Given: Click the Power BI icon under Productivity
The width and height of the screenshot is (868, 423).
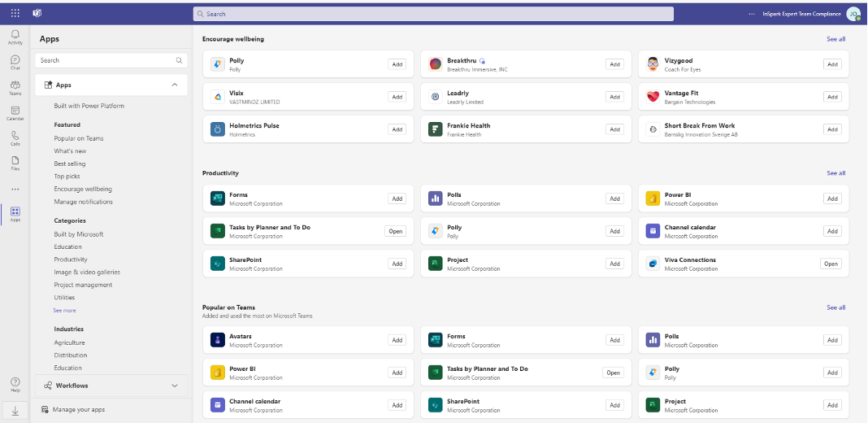Looking at the screenshot, I should [x=653, y=198].
